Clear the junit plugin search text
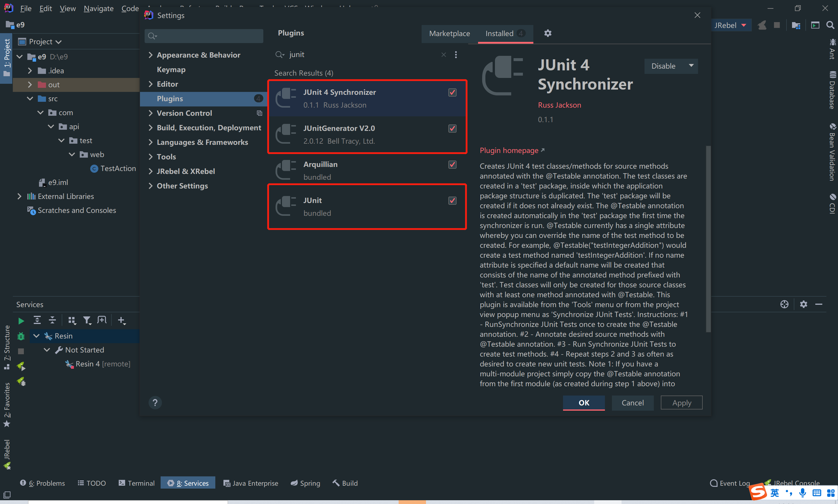 pyautogui.click(x=443, y=55)
